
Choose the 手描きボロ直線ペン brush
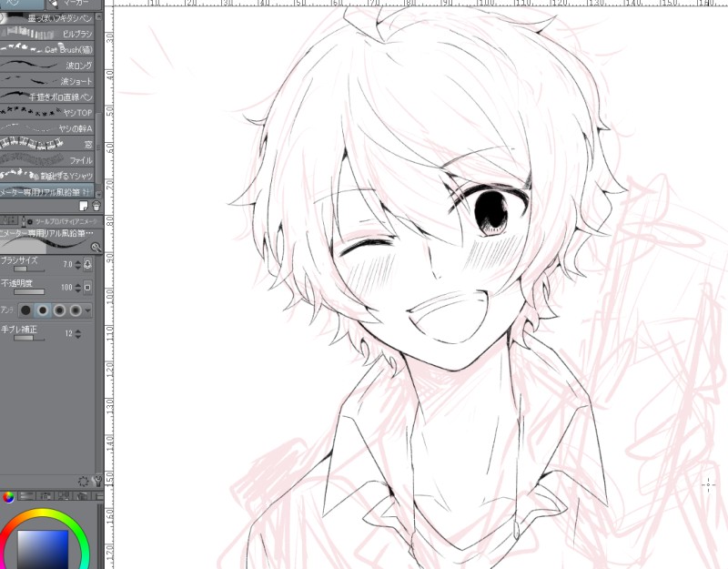(47, 97)
